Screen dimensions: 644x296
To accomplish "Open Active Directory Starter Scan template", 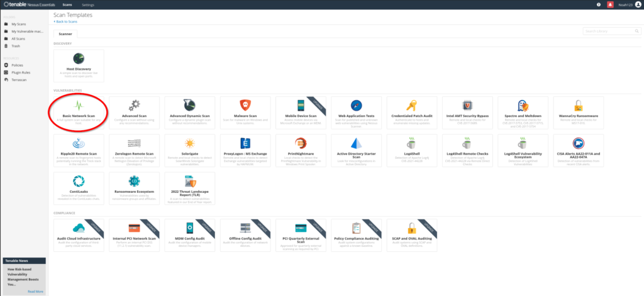I will 356,150.
